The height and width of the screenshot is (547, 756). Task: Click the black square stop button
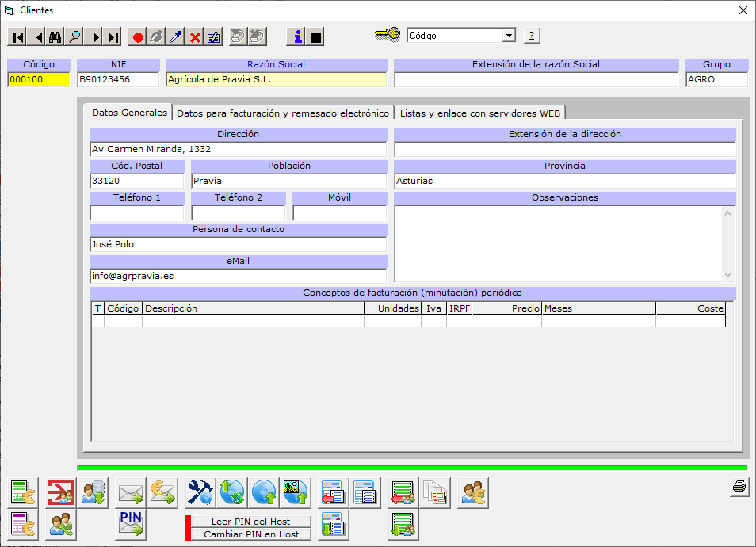(315, 36)
